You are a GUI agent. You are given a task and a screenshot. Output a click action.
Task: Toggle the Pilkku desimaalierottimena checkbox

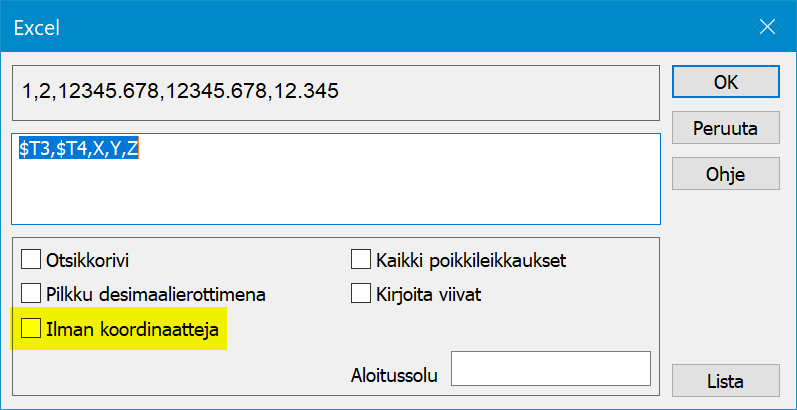[x=31, y=294]
